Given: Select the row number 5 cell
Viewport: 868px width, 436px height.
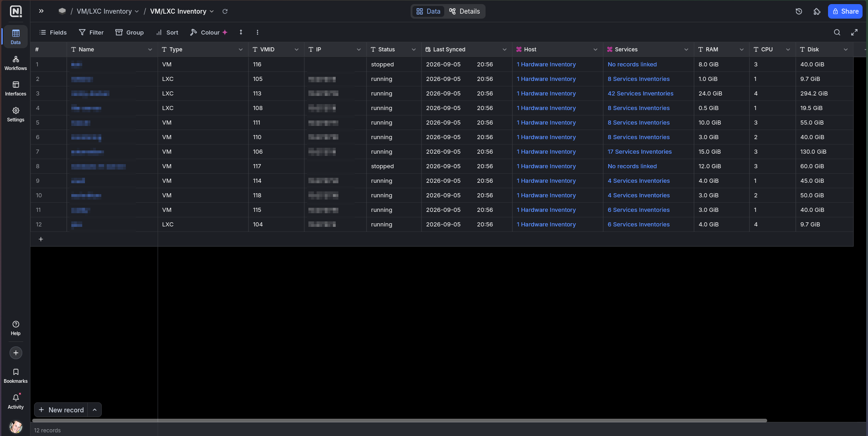Looking at the screenshot, I should coord(49,123).
